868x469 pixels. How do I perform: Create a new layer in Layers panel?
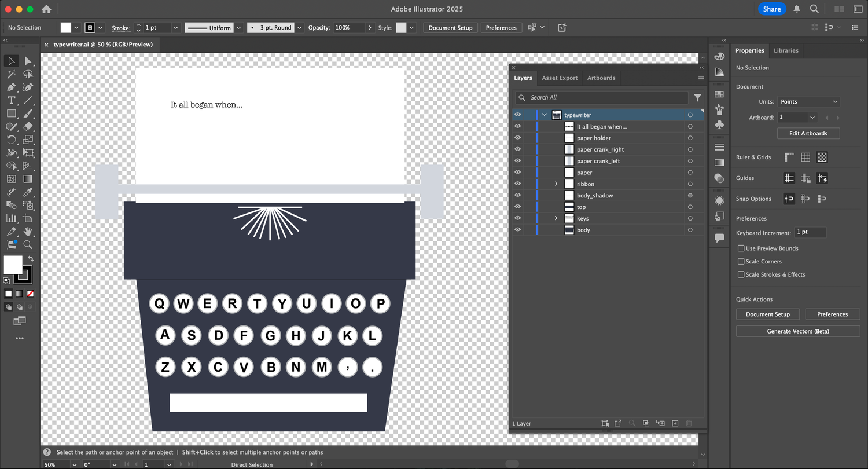tap(675, 424)
